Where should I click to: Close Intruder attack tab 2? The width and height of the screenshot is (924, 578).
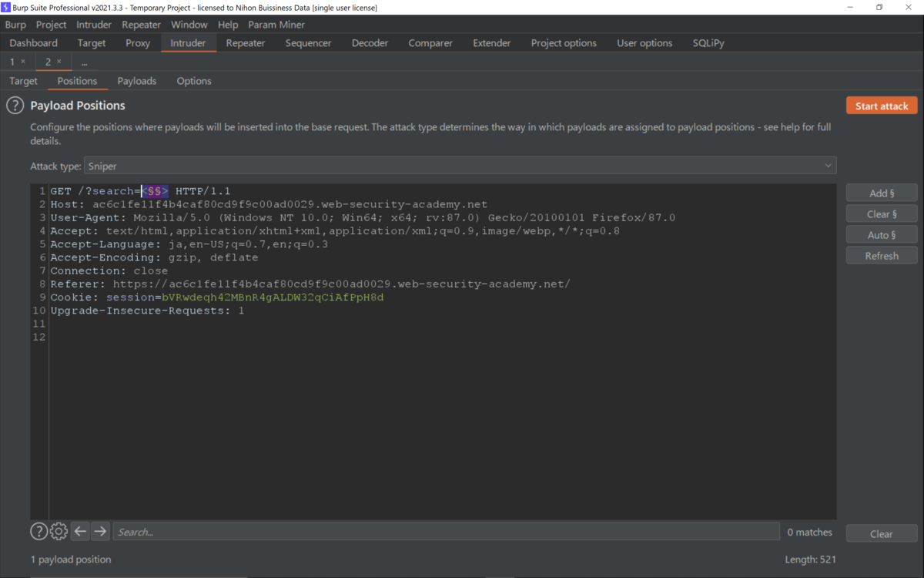click(x=59, y=62)
